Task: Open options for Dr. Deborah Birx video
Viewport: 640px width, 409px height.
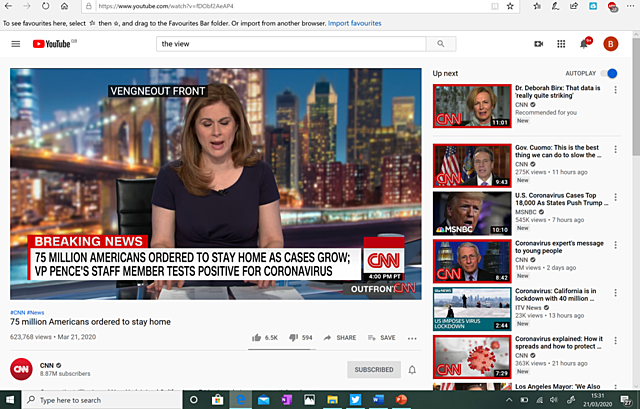Action: tap(616, 90)
